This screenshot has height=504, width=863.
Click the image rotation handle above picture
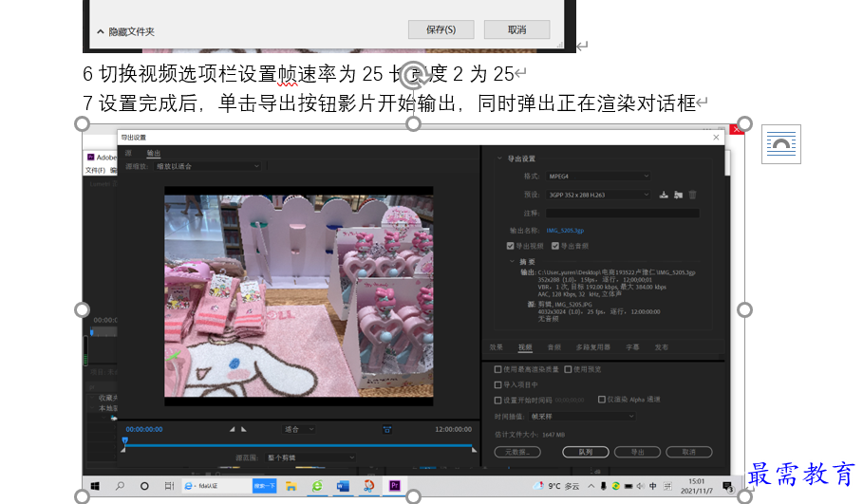413,75
